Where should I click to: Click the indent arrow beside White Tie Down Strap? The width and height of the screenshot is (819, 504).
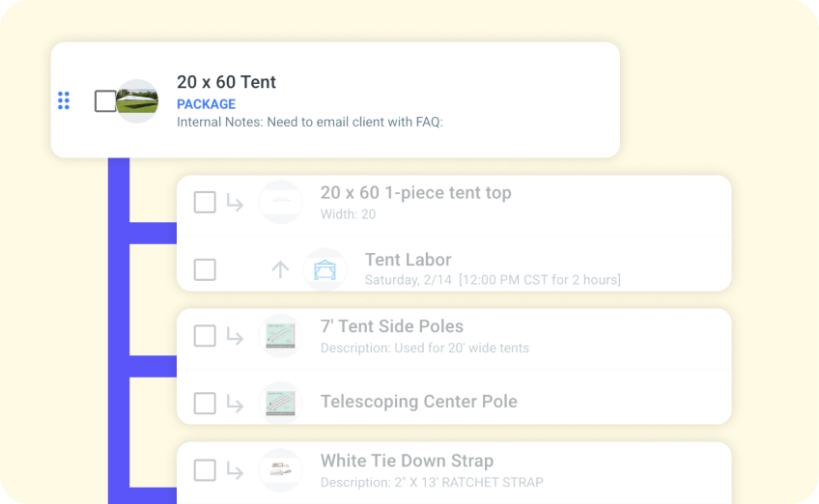pos(235,470)
